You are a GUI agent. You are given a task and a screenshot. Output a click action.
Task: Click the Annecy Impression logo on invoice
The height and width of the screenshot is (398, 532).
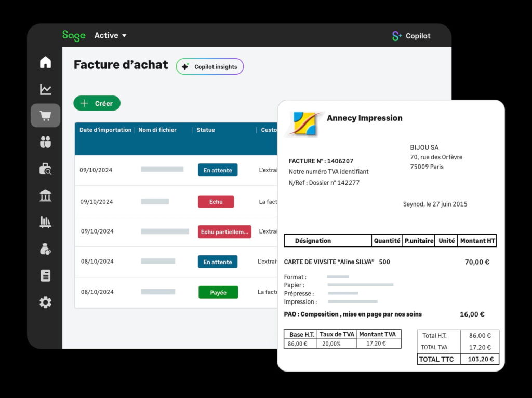(304, 123)
